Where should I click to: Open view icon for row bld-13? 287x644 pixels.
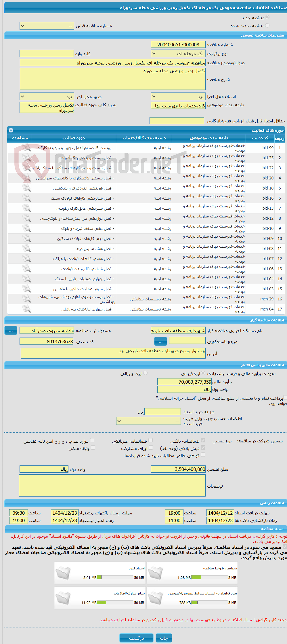pyautogui.click(x=26, y=208)
